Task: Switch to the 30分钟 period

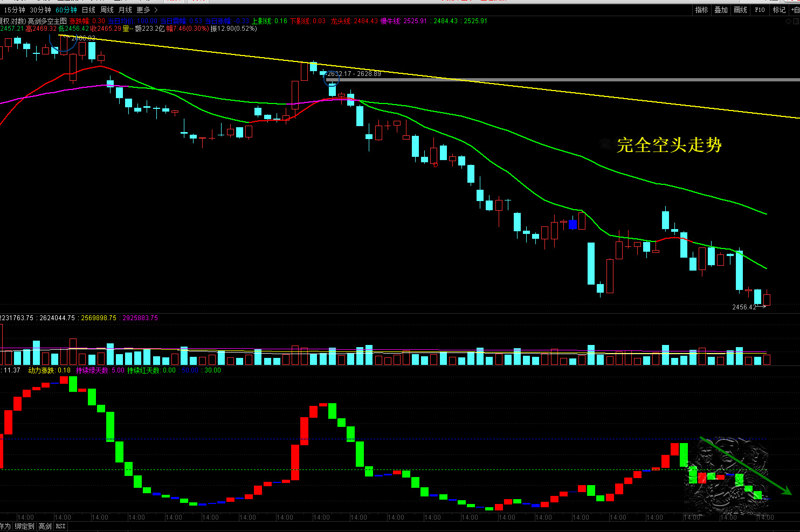Action: (40, 10)
